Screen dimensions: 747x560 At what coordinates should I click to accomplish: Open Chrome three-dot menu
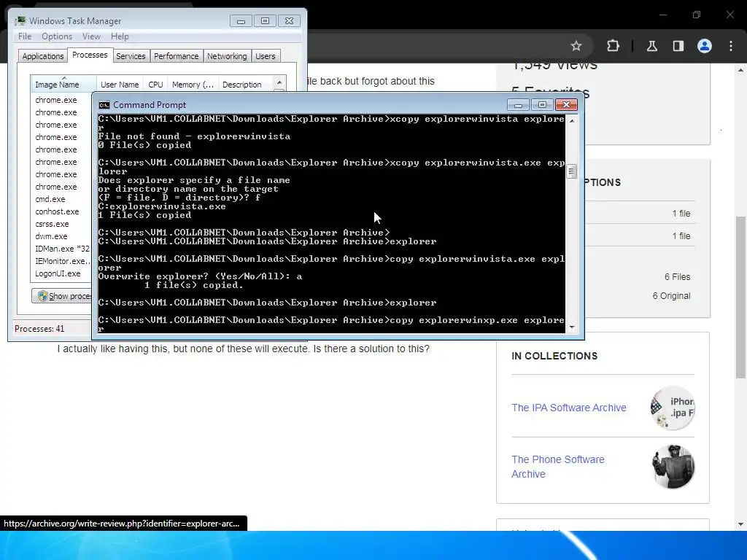(x=731, y=46)
